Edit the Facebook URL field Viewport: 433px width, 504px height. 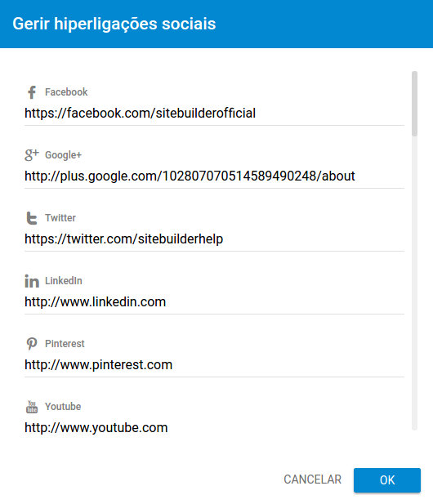(214, 114)
